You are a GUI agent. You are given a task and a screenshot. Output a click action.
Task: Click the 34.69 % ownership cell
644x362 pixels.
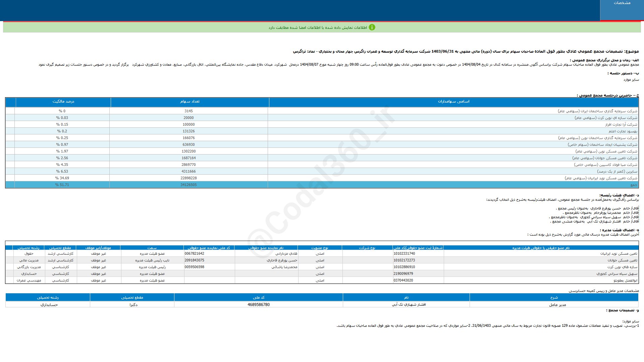(x=62, y=178)
